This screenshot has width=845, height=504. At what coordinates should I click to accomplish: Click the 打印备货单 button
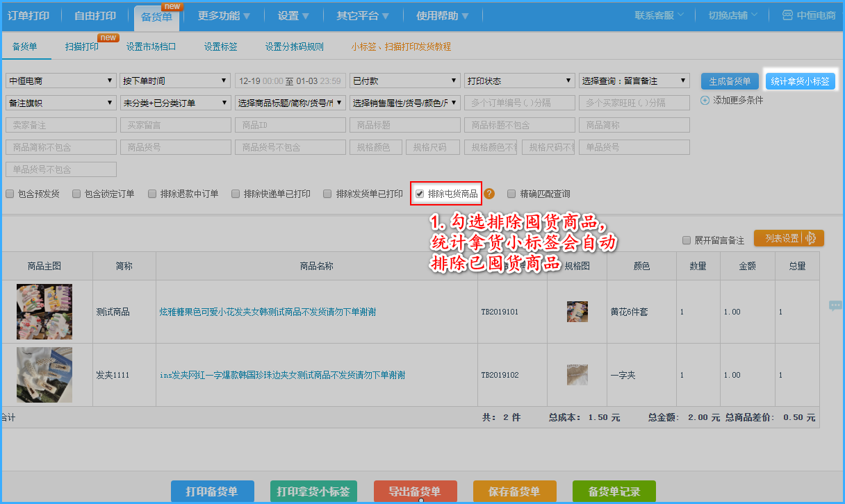[212, 492]
